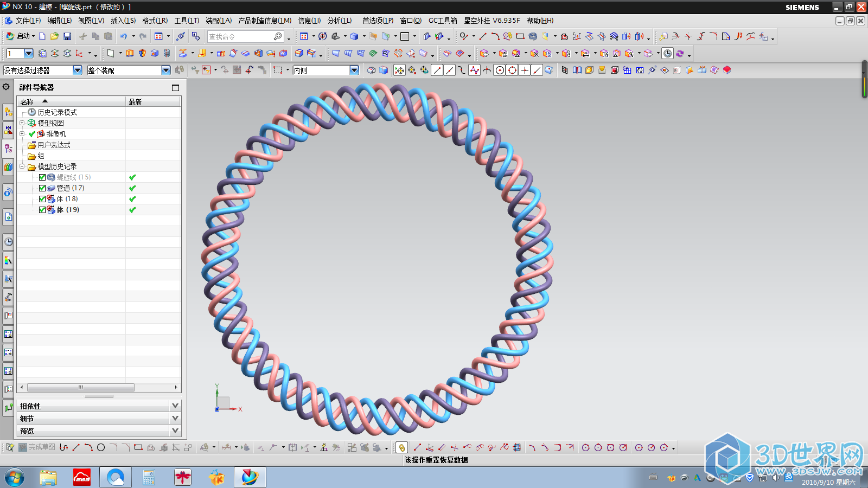Open the GC工具箱 menu
The height and width of the screenshot is (488, 868).
[443, 21]
